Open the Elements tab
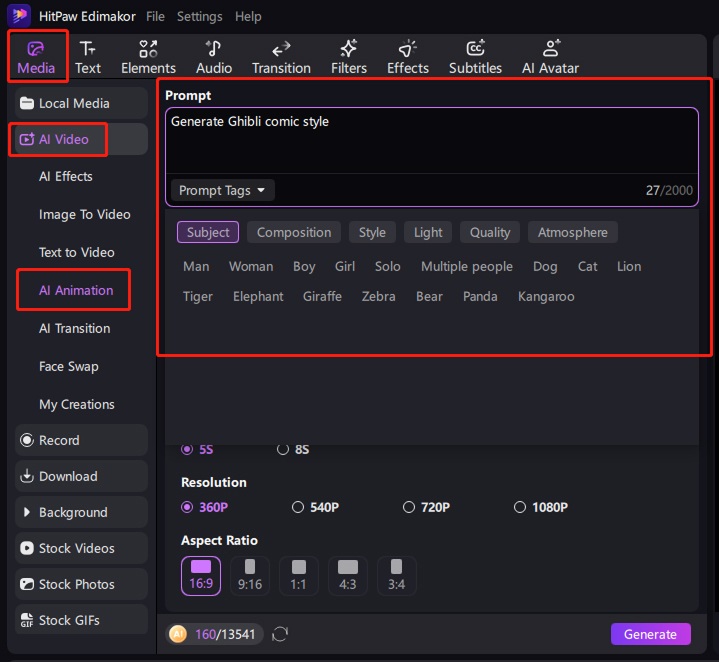Viewport: 719px width, 662px height. (148, 57)
